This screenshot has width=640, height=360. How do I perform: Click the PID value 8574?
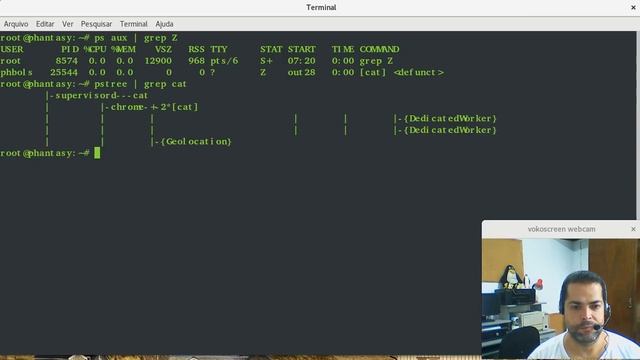pyautogui.click(x=67, y=61)
